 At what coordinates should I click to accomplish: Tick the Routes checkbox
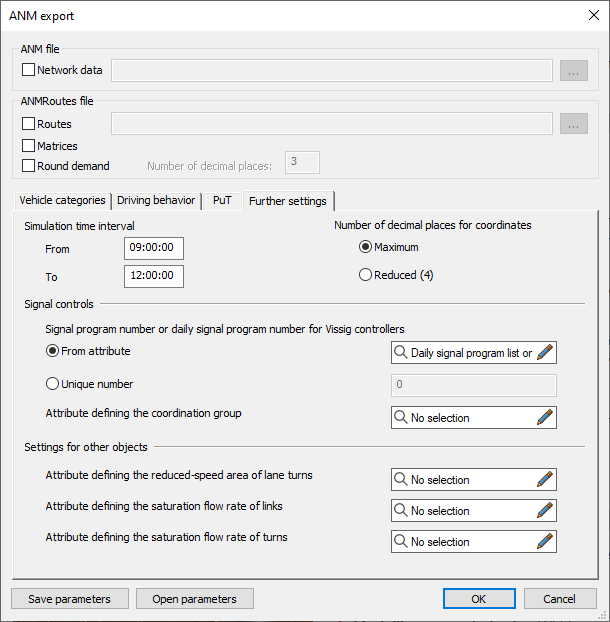(x=28, y=124)
